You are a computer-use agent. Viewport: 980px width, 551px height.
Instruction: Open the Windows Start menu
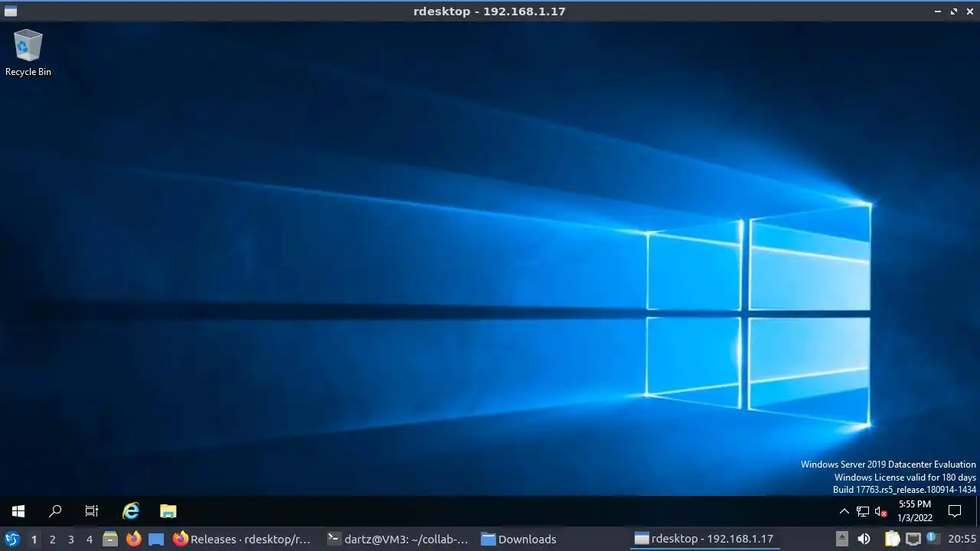point(18,511)
